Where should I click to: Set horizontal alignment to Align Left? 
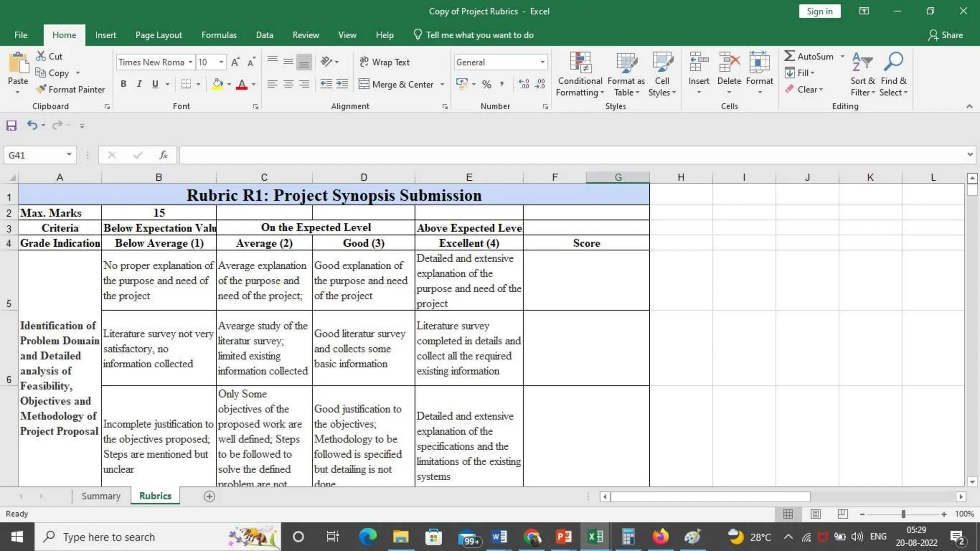tap(272, 84)
